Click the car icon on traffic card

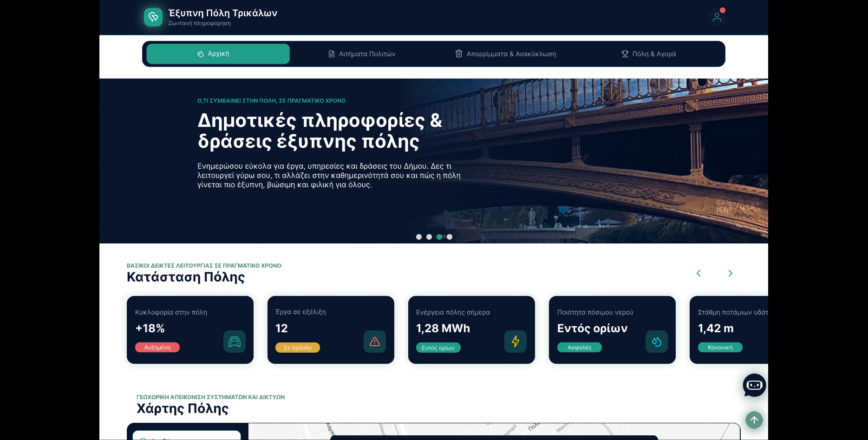(235, 341)
